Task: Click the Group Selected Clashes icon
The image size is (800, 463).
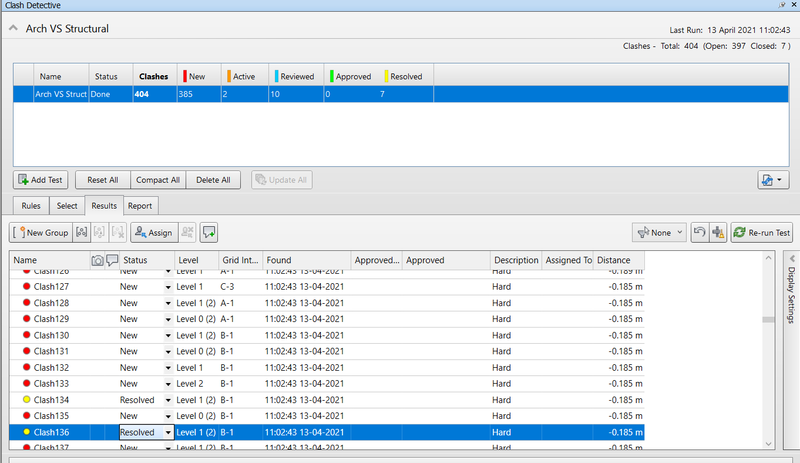Action: [x=82, y=232]
